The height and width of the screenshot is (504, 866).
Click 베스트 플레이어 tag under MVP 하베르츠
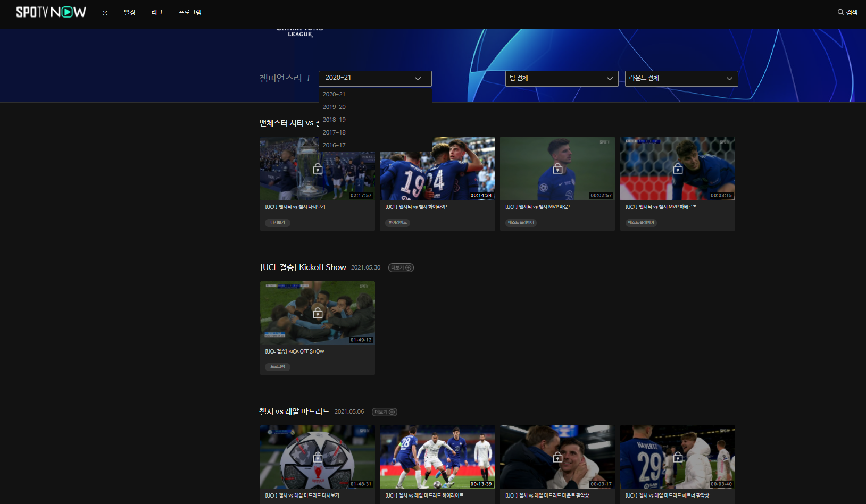(641, 223)
